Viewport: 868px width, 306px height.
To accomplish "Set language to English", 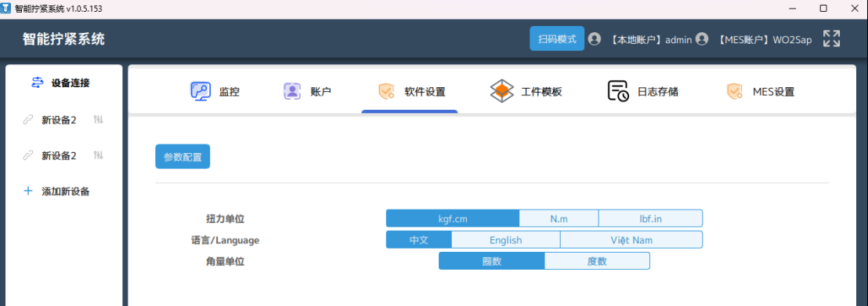I will coord(506,240).
